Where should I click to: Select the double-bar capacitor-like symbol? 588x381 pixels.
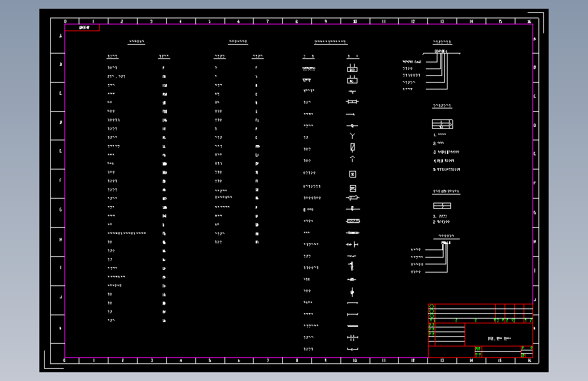point(353,338)
